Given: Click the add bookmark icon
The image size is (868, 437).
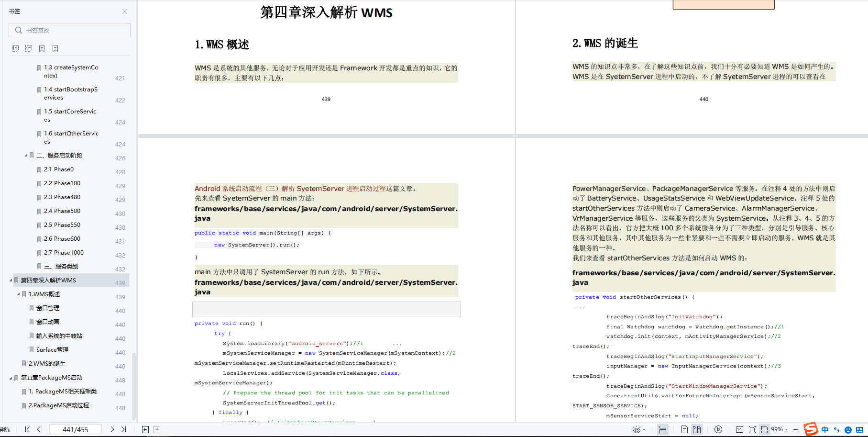Looking at the screenshot, I should (x=42, y=48).
